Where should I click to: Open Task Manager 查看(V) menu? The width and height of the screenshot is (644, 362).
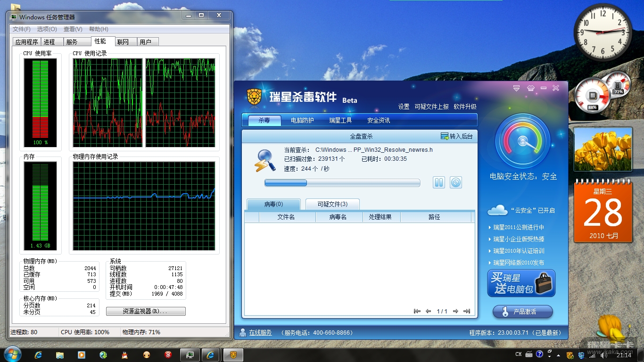click(x=73, y=29)
